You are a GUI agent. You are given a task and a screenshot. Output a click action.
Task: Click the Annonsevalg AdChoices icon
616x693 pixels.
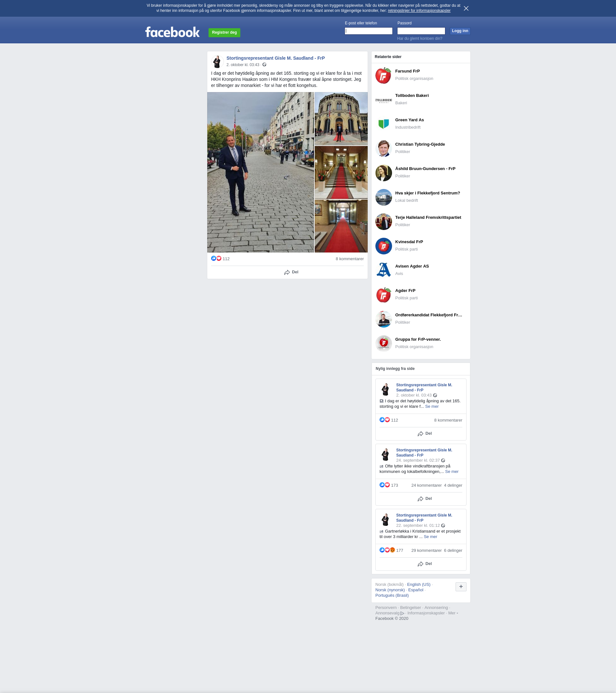[402, 613]
